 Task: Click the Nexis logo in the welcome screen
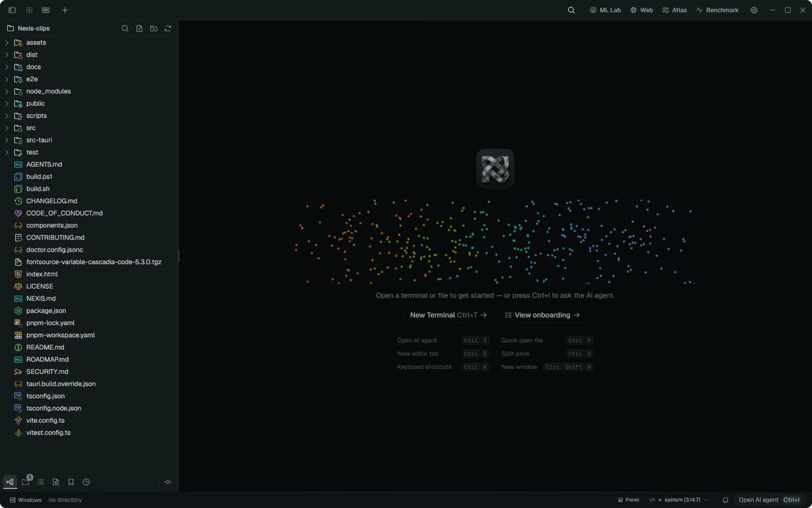coord(495,169)
